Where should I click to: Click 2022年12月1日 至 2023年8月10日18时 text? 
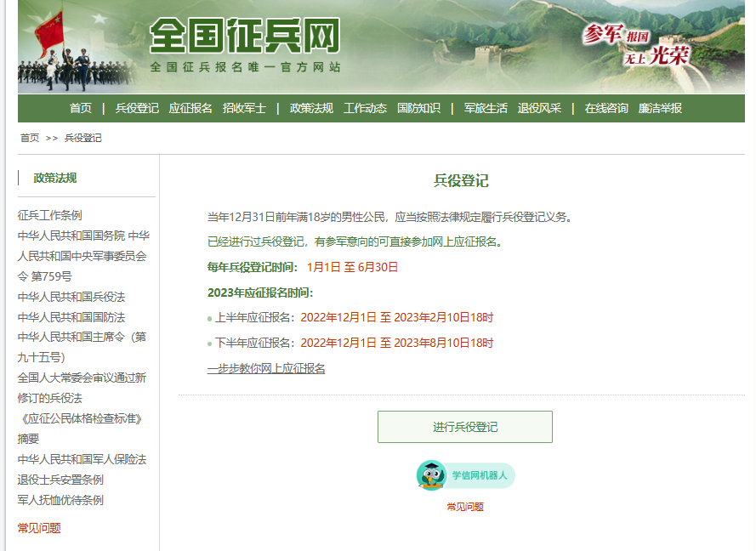coord(397,343)
